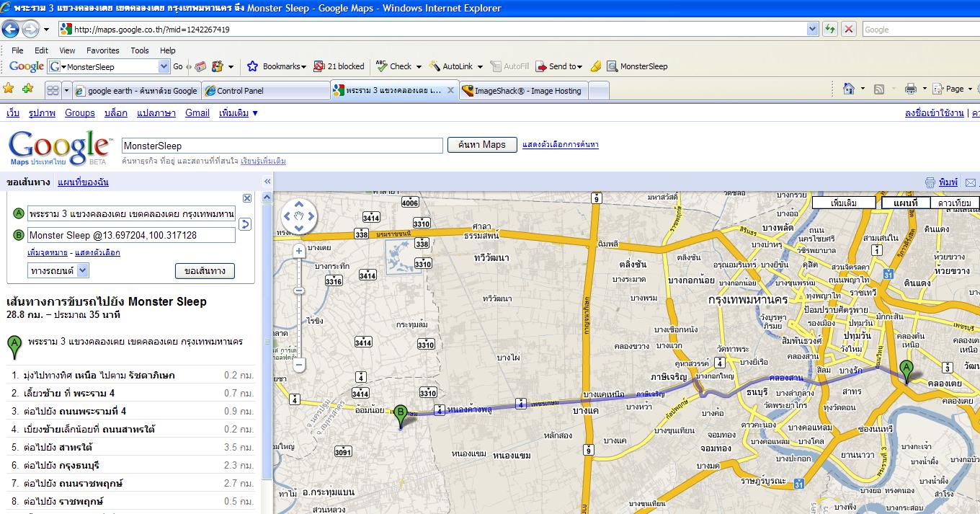Switch to the Control Panel tab
980x514 pixels.
tap(266, 91)
